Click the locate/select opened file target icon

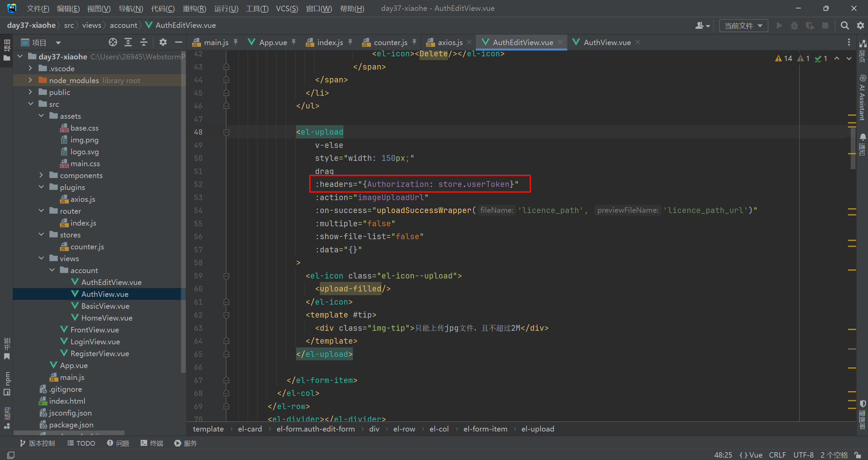click(113, 42)
